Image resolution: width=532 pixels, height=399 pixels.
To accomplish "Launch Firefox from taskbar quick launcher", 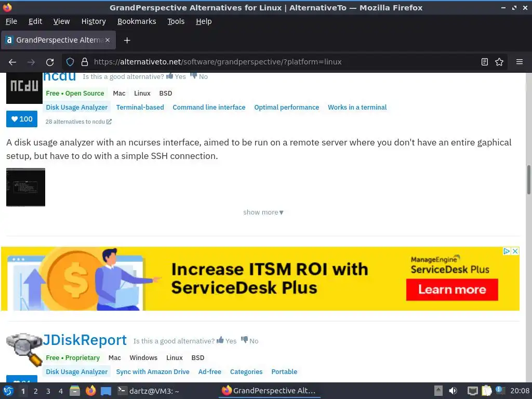I will (x=90, y=391).
